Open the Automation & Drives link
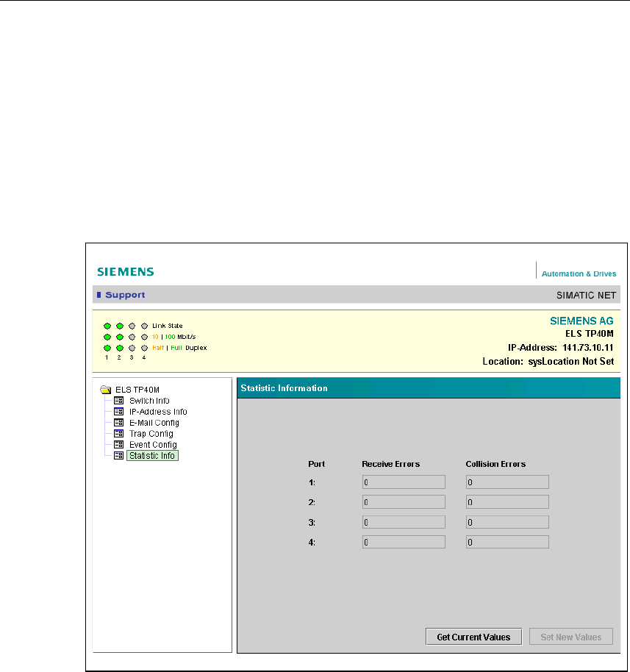Image resolution: width=630 pixels, height=672 pixels. point(579,274)
